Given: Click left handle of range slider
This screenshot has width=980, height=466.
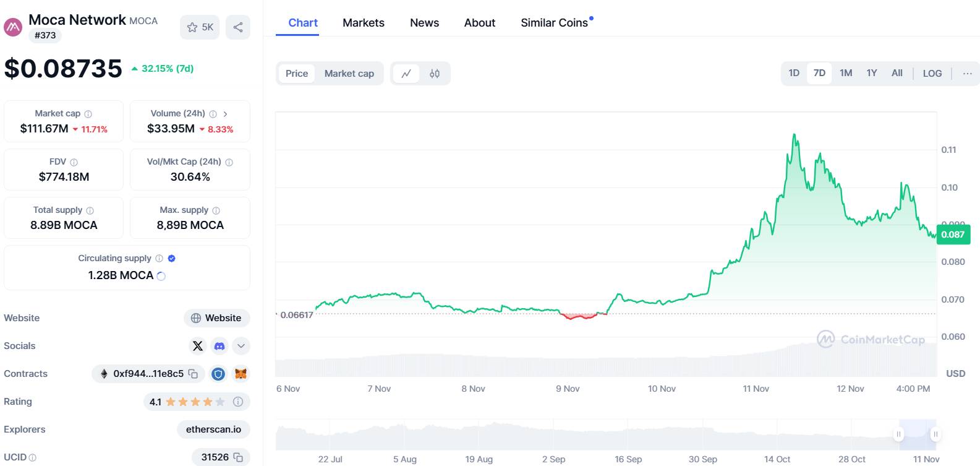Looking at the screenshot, I should [x=899, y=434].
